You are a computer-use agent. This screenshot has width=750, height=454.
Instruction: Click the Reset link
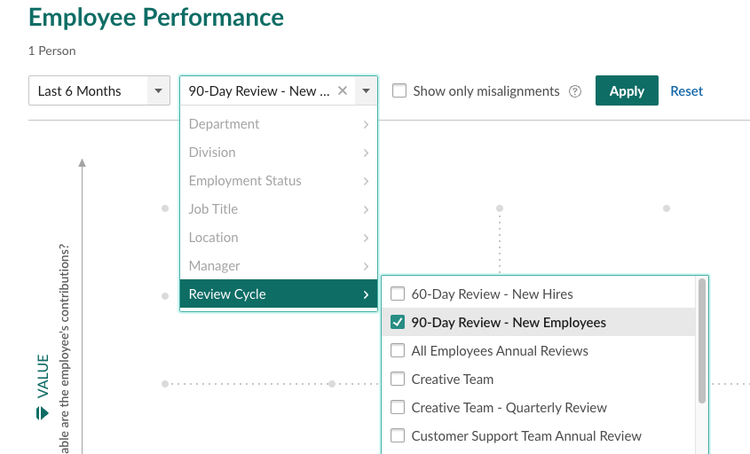(686, 91)
